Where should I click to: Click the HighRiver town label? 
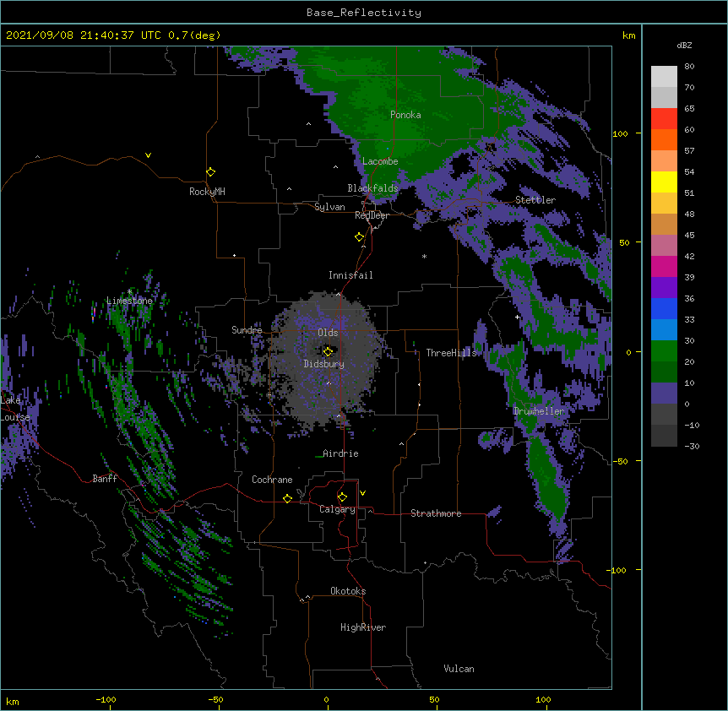[x=363, y=627]
